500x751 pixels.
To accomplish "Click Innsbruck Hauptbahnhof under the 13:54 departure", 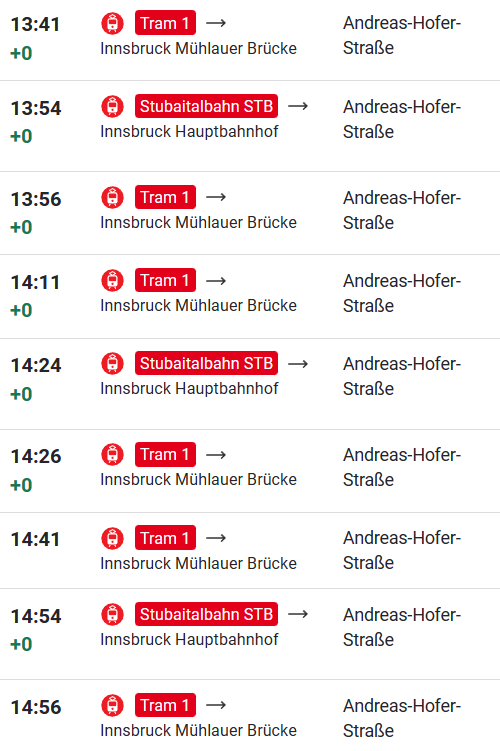I will click(x=189, y=132).
